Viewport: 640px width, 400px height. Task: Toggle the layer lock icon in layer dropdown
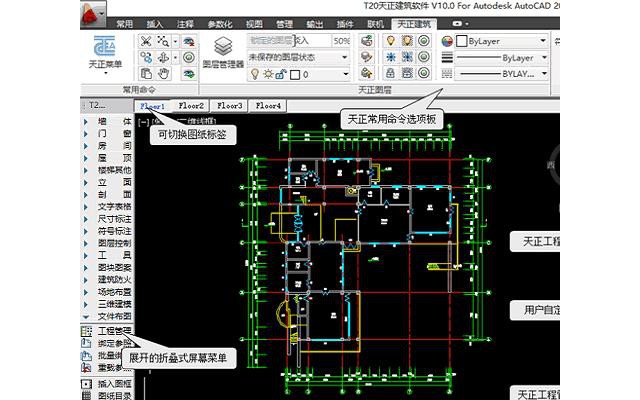pos(281,74)
